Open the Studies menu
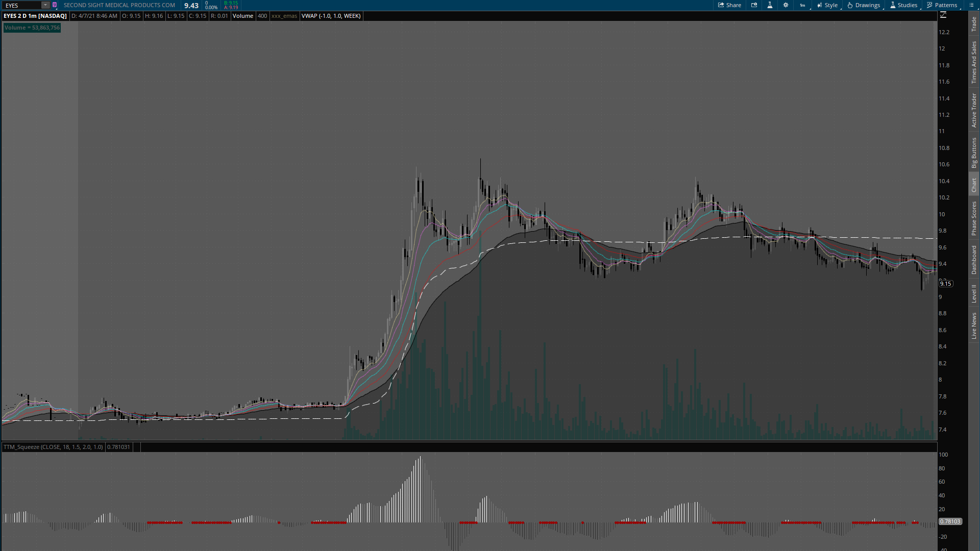980x551 pixels. coord(903,5)
